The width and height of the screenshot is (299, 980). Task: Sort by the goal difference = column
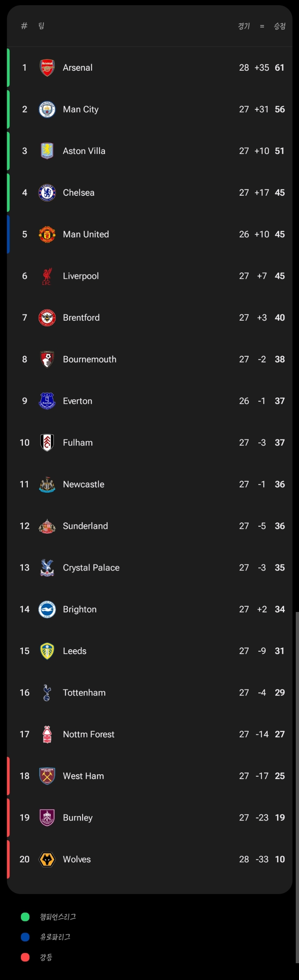262,26
